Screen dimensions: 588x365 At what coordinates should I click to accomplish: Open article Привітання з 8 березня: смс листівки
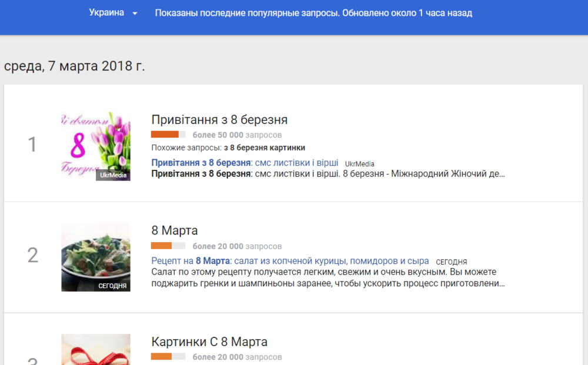pyautogui.click(x=245, y=163)
